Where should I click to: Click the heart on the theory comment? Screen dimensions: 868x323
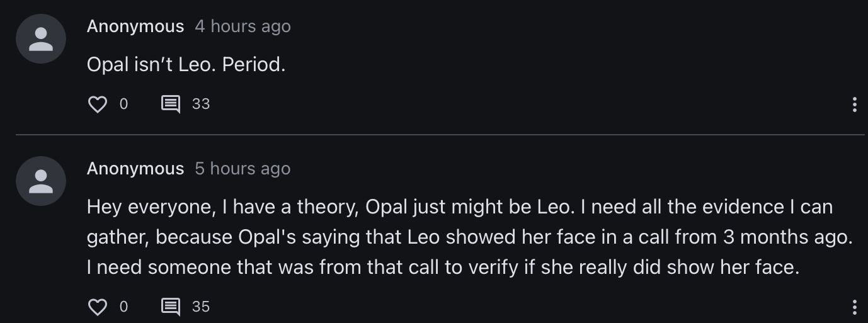click(x=98, y=307)
